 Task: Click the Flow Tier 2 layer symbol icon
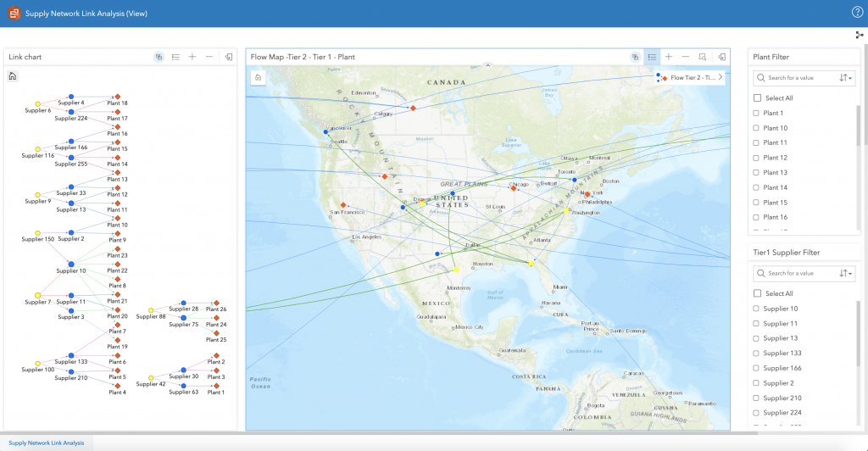[662, 77]
